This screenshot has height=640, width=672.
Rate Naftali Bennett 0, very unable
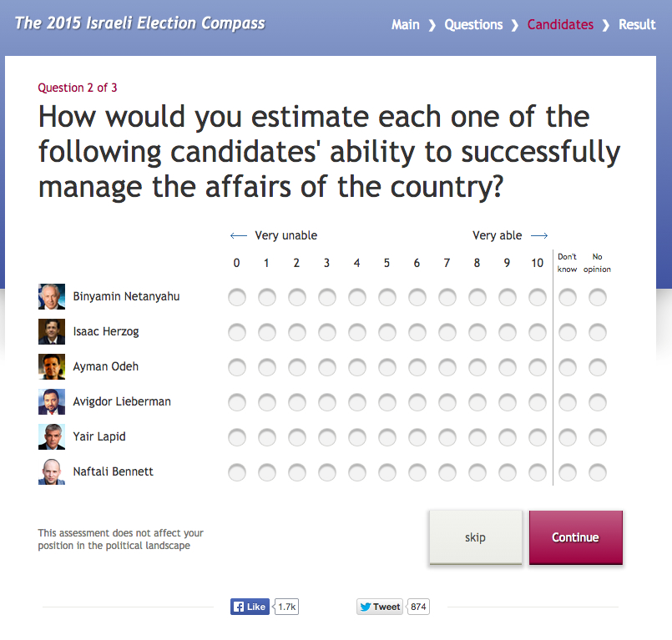[x=236, y=471]
